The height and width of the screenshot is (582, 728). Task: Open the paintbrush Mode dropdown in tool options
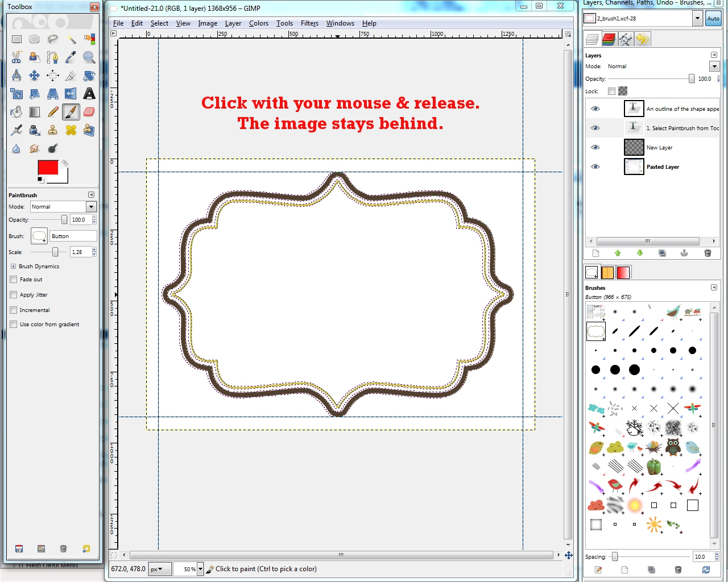(91, 206)
